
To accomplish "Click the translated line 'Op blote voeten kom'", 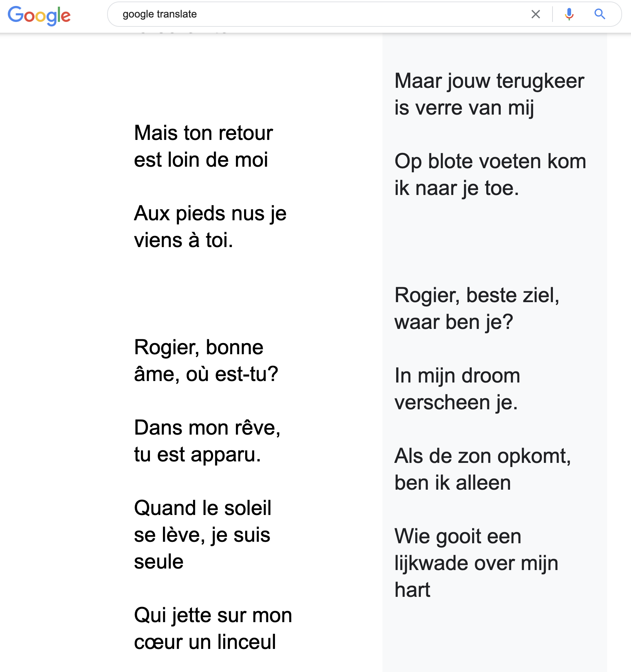I will (490, 161).
